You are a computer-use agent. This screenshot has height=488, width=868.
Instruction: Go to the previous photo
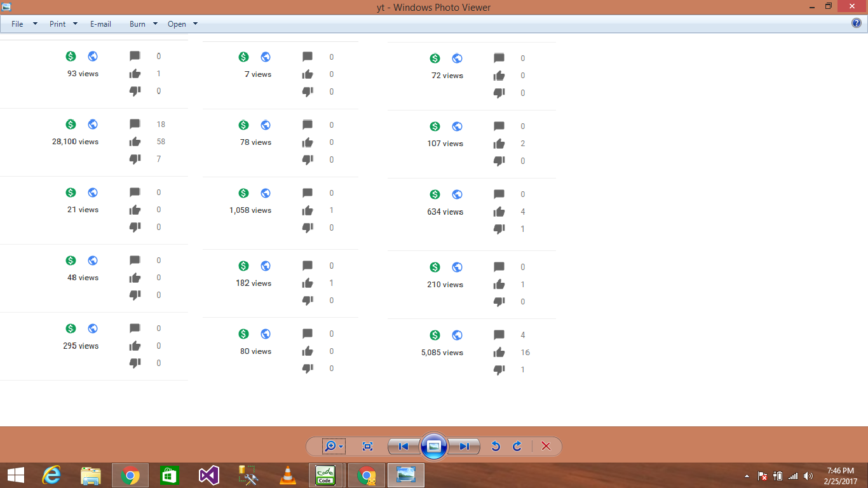coord(403,447)
